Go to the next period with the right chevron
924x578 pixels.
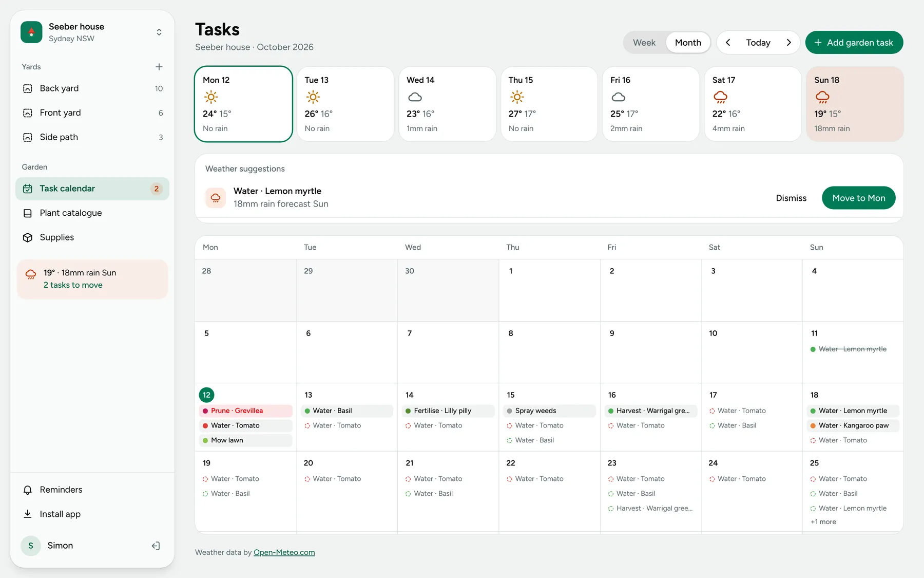click(789, 43)
